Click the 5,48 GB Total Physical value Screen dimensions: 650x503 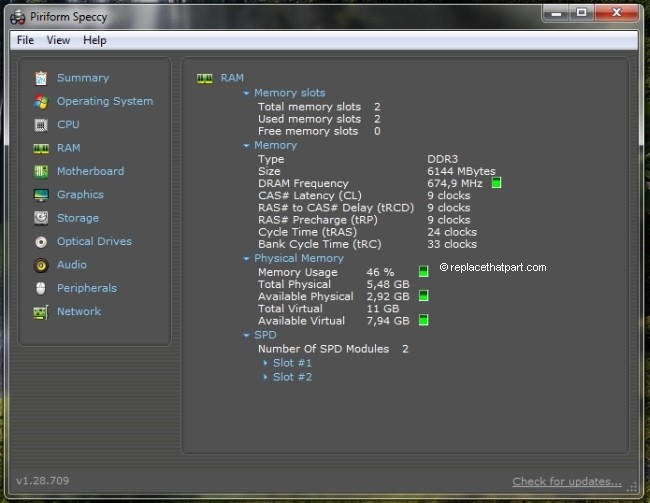[x=388, y=284]
